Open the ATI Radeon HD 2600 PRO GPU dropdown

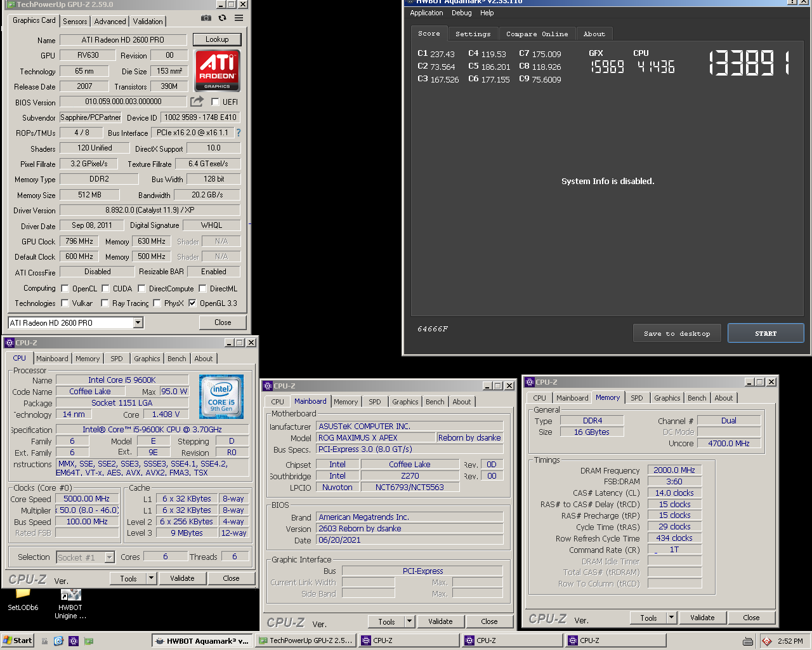pos(138,322)
